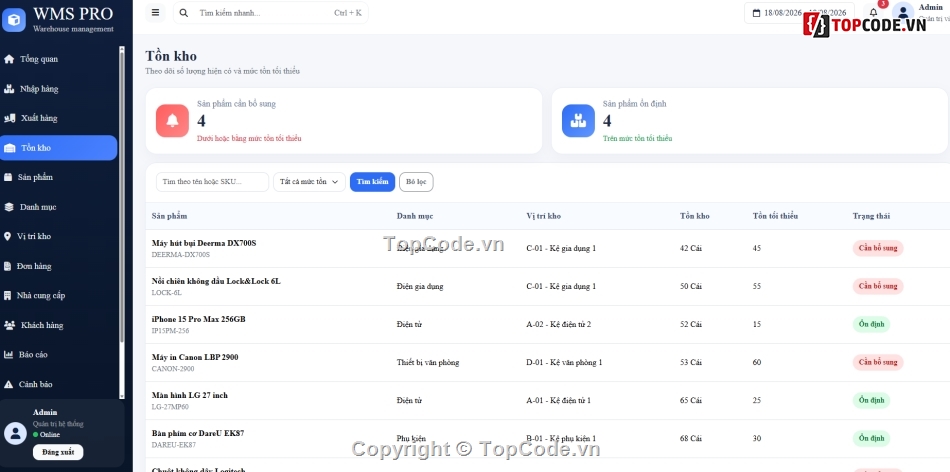Image resolution: width=950 pixels, height=472 pixels.
Task: Click the Tồn kho column header
Action: click(x=694, y=216)
